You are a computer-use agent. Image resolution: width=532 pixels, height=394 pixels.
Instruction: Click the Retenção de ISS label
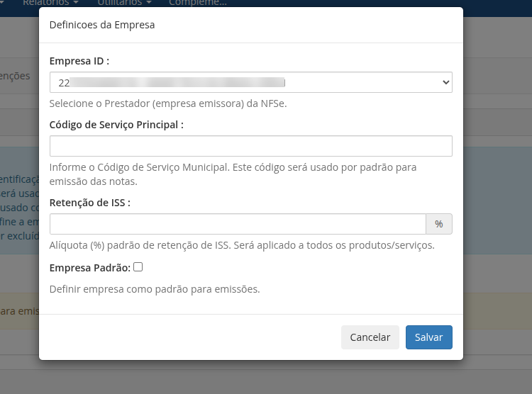(x=90, y=203)
